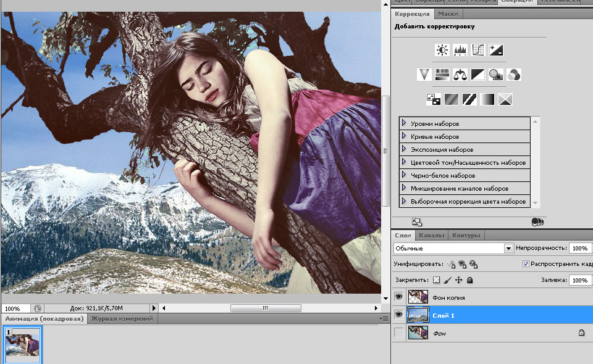Unify layer position icon

[x=451, y=264]
